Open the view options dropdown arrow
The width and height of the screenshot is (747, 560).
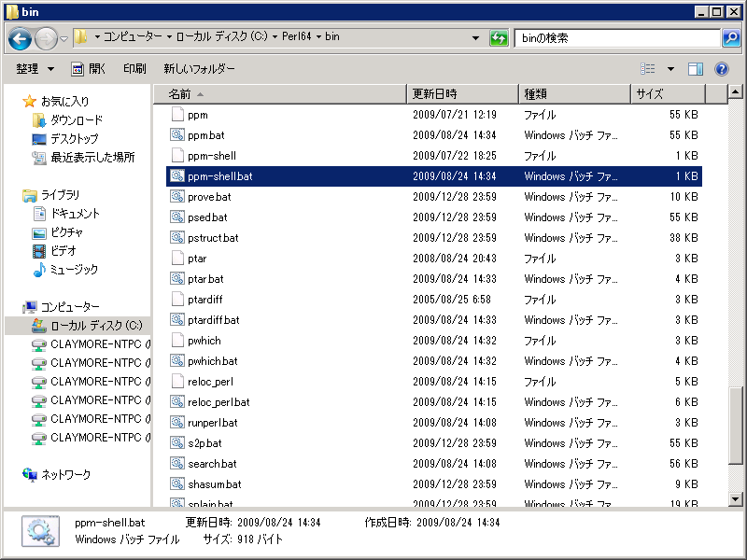tap(670, 69)
